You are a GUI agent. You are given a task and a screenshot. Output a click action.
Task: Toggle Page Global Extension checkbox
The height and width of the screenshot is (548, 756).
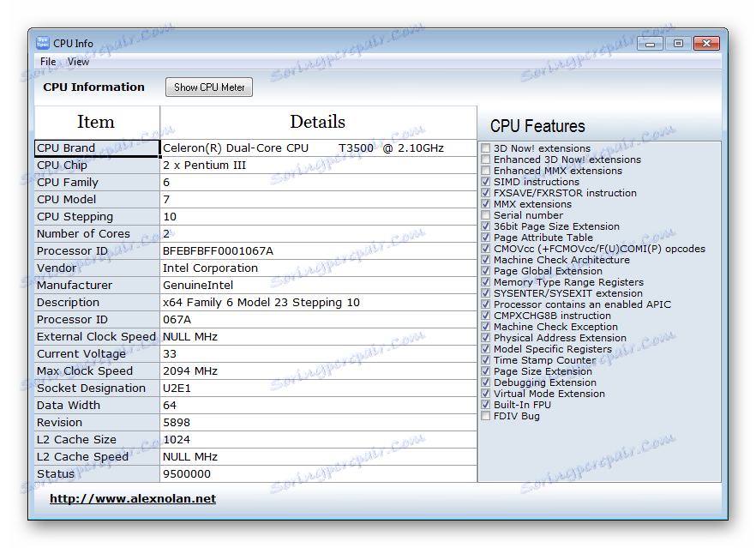pyautogui.click(x=485, y=271)
